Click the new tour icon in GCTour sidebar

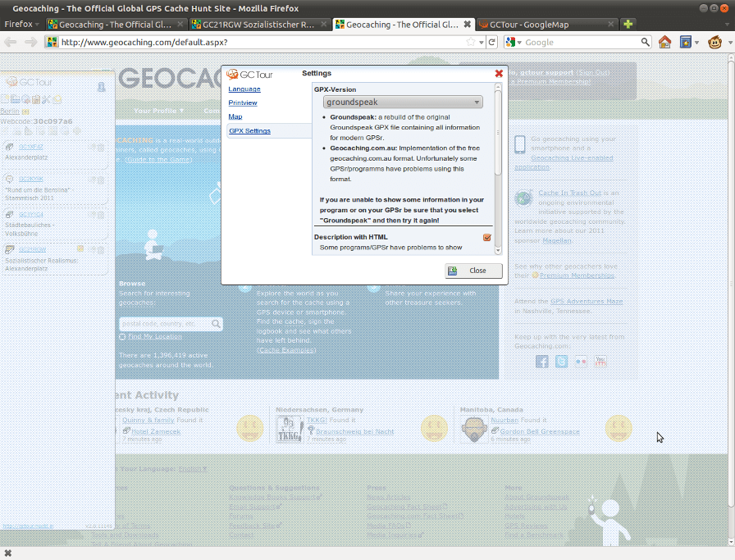click(x=6, y=99)
